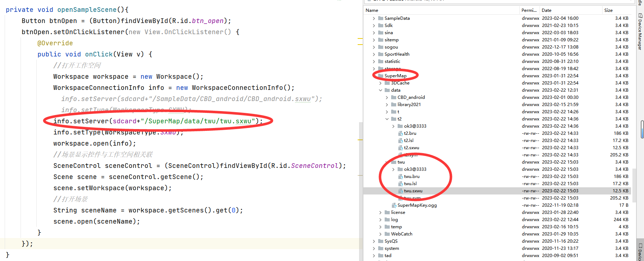Viewport: 644px width, 261px height.
Task: Open the Device Manager side tab
Action: [x=640, y=32]
